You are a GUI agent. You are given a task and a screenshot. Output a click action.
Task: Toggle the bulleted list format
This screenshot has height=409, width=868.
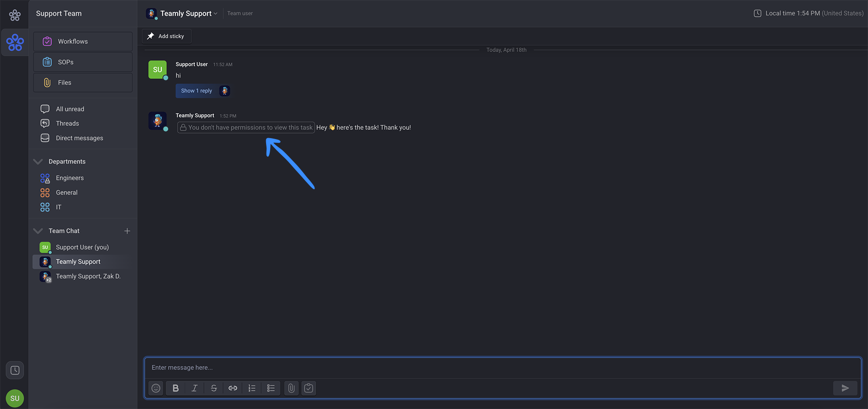click(271, 388)
